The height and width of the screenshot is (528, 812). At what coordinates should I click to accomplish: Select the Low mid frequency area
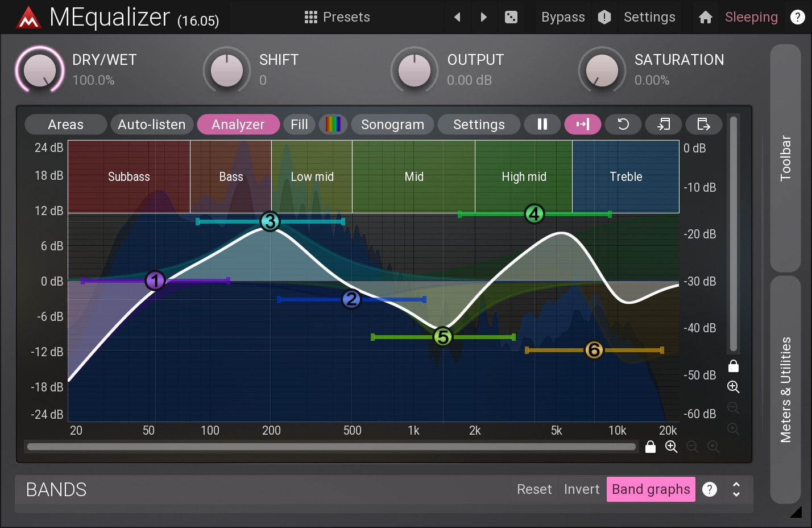(312, 176)
